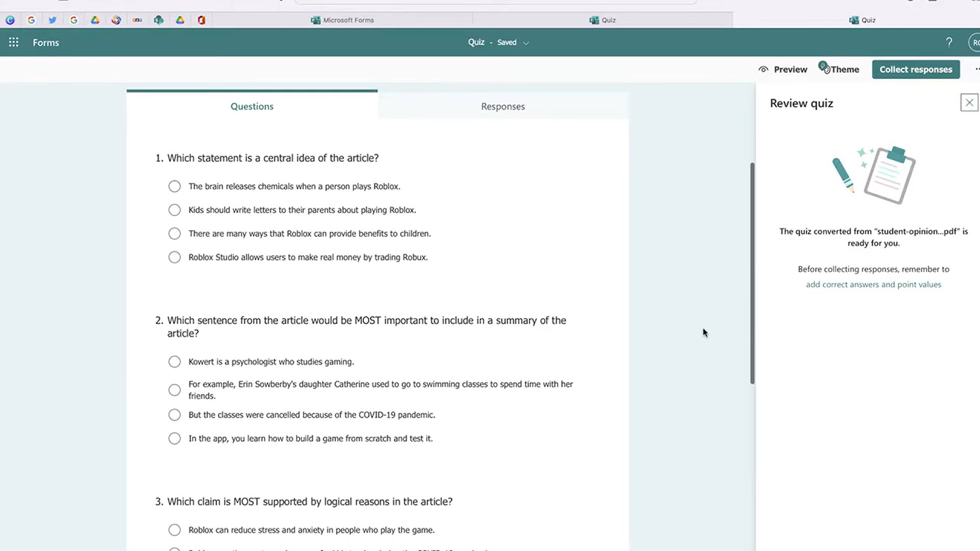Switch to the Responses tab

coord(503,106)
